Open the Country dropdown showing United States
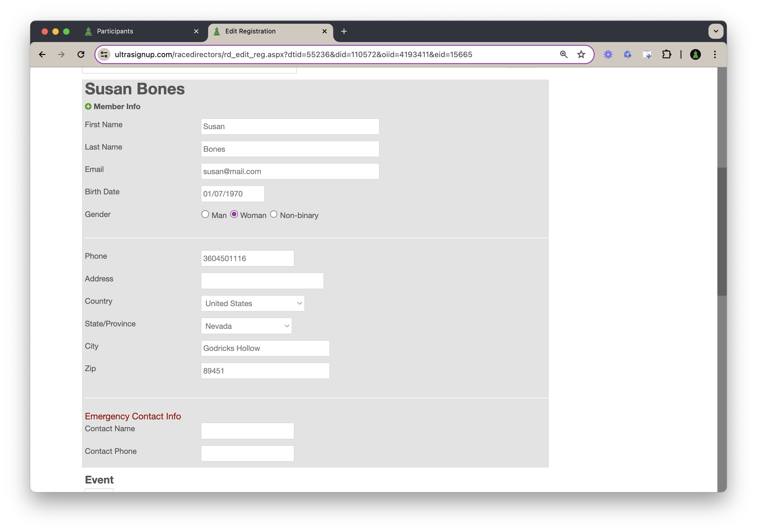This screenshot has width=757, height=532. pos(253,303)
